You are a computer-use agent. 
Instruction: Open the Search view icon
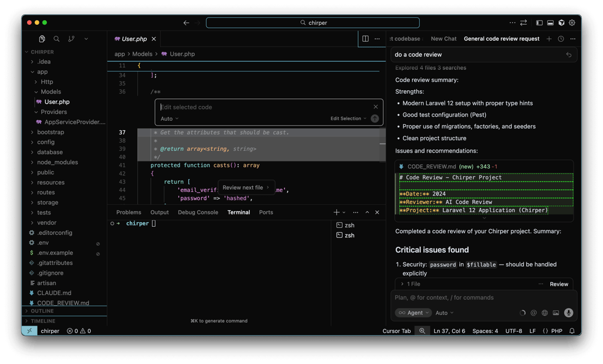pyautogui.click(x=57, y=39)
